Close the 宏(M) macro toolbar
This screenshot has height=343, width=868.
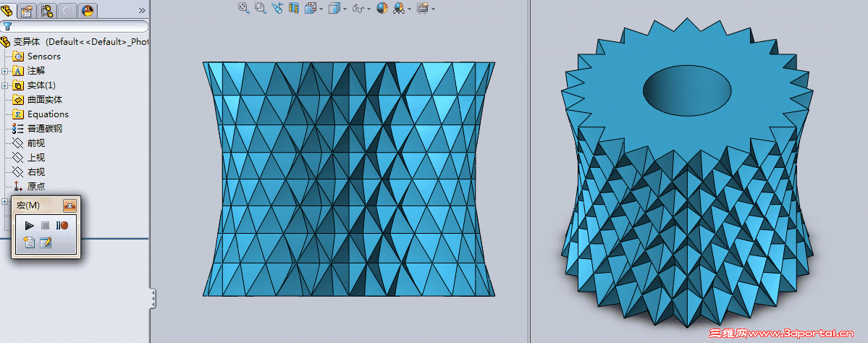pyautogui.click(x=69, y=206)
